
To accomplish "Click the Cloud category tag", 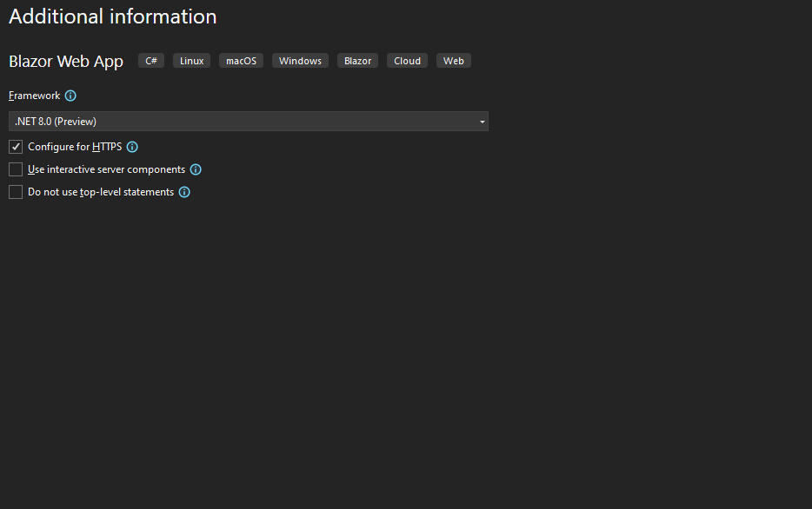I will [x=406, y=60].
